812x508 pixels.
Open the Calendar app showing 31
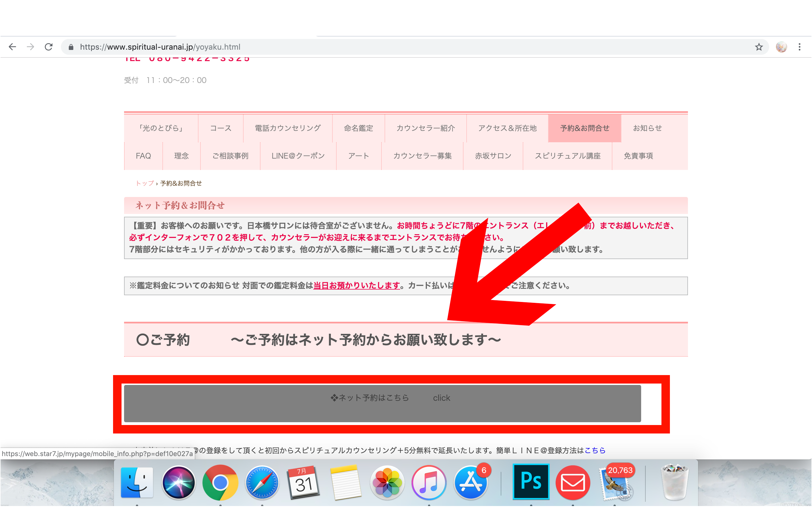(303, 483)
